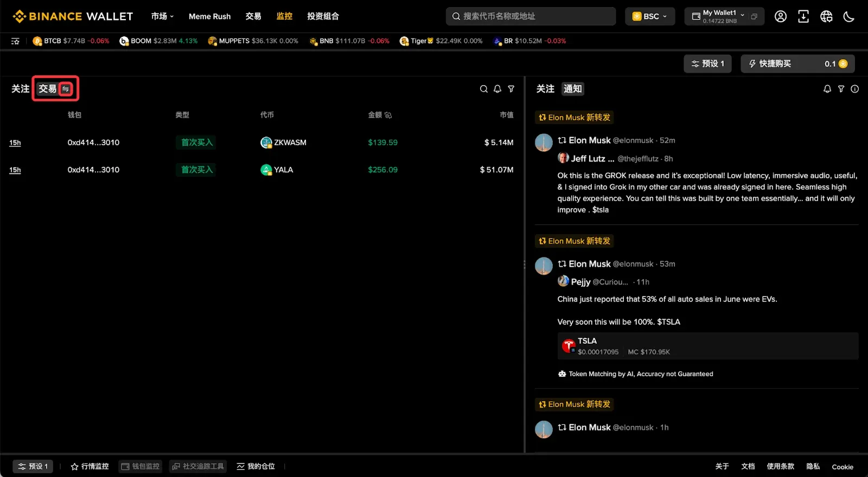Click the 快捷购买 quick buy button
The image size is (868, 477).
pos(797,64)
